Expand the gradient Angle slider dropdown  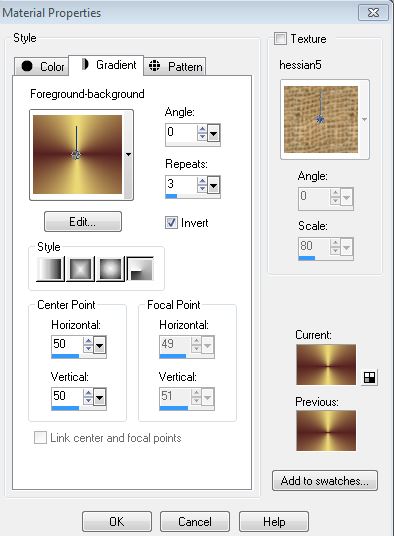pyautogui.click(x=214, y=133)
